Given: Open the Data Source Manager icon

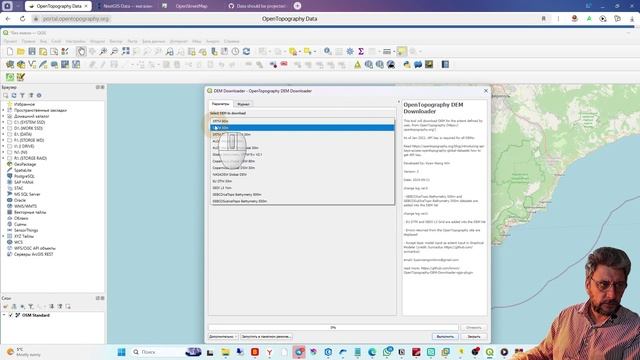Looking at the screenshot, I should (10, 64).
